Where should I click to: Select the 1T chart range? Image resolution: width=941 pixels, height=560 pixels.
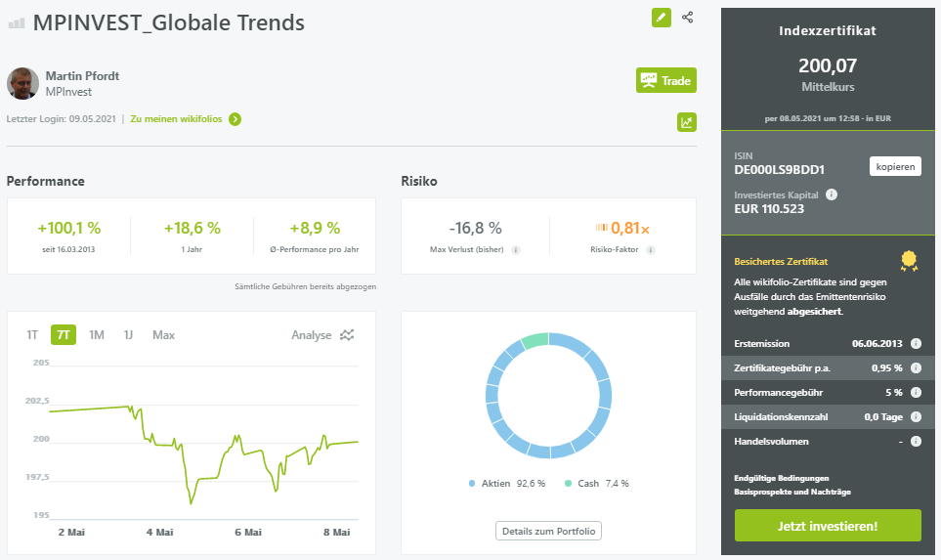point(32,335)
